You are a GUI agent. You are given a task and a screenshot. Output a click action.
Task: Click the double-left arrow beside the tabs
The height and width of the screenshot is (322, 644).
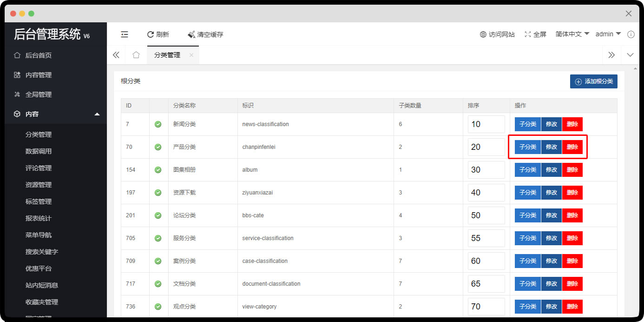pyautogui.click(x=116, y=55)
